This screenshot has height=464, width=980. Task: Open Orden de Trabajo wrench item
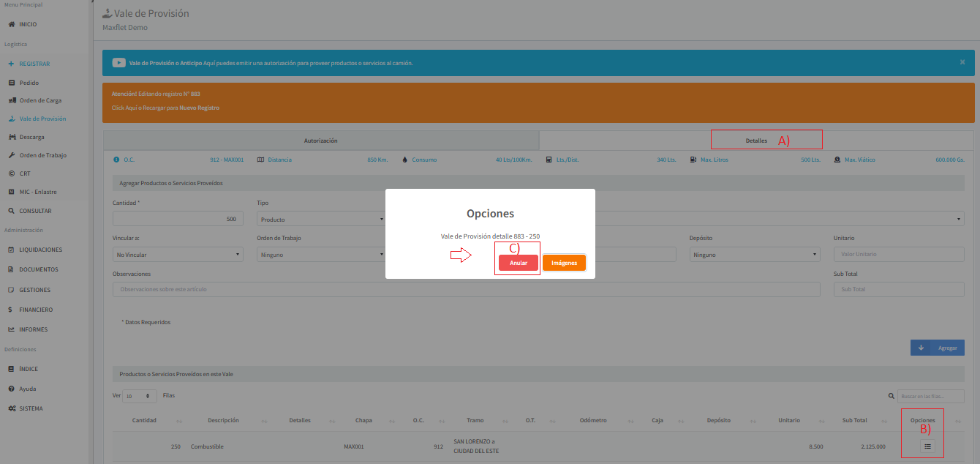click(x=42, y=155)
